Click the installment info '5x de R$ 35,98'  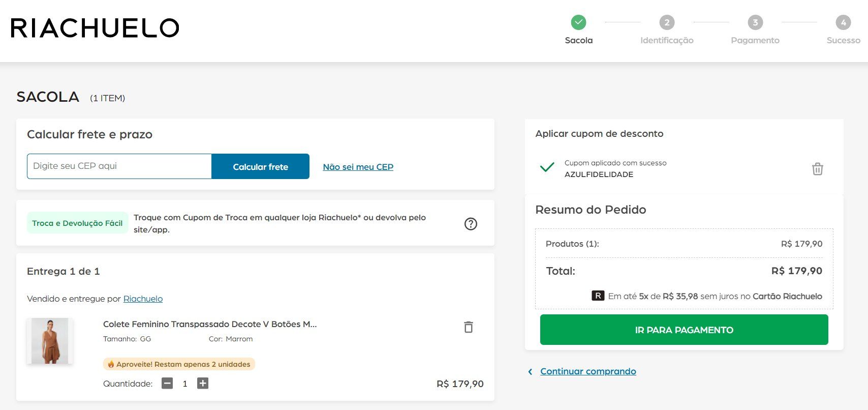coord(668,296)
